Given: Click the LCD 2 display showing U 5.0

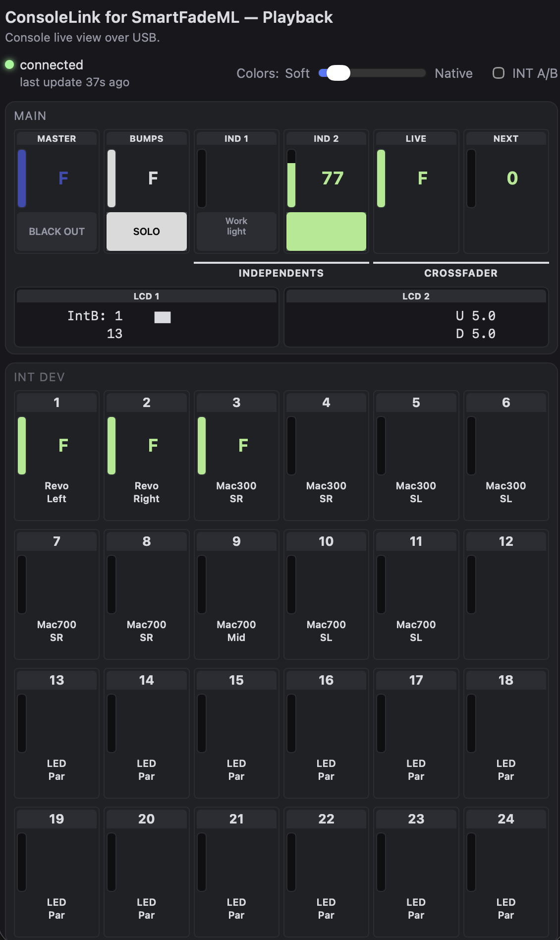Looking at the screenshot, I should click(416, 317).
